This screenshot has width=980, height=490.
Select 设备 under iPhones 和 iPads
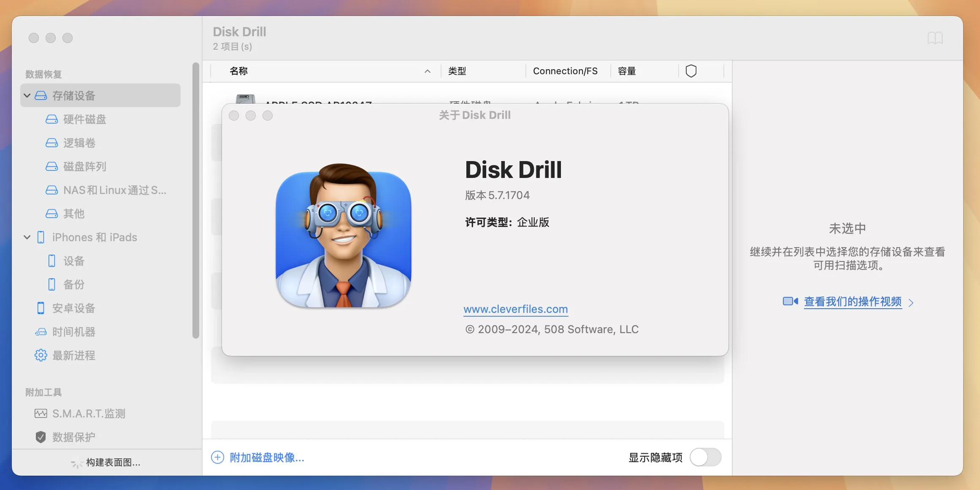[x=74, y=261]
